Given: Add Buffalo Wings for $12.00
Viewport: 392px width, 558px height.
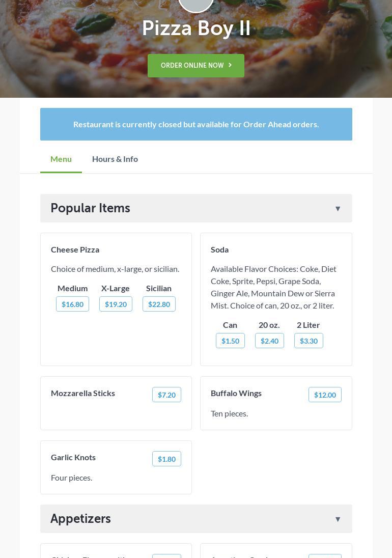Looking at the screenshot, I should [x=325, y=395].
